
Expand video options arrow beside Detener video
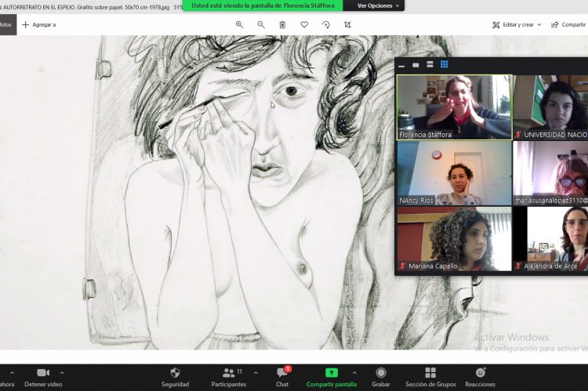(x=63, y=372)
